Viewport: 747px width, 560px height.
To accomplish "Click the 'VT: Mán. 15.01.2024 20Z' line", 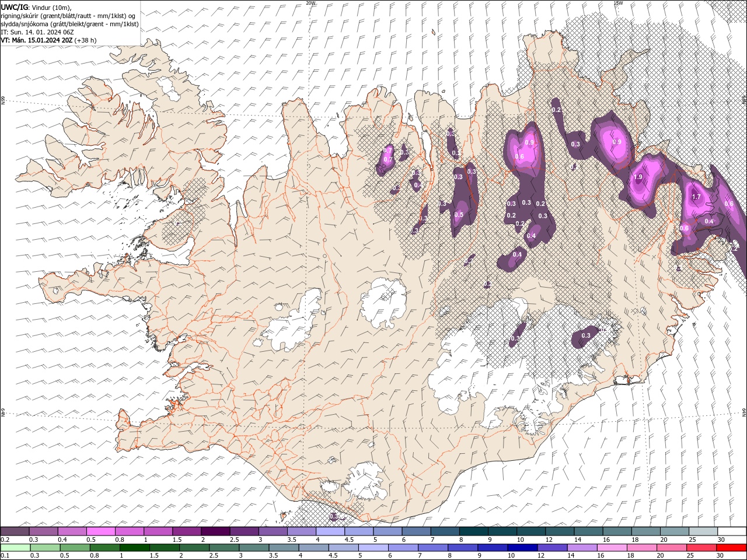I will click(37, 40).
